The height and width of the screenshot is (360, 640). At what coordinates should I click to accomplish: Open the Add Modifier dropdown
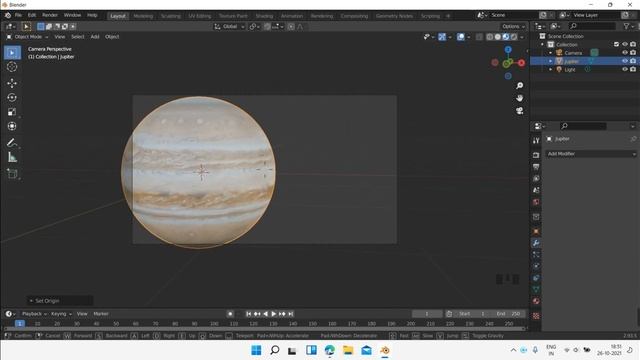[591, 154]
